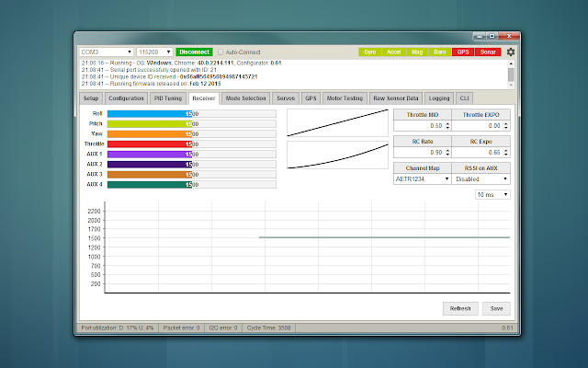Switch to the PID Tuning tab
This screenshot has height=368, width=588.
(x=167, y=97)
